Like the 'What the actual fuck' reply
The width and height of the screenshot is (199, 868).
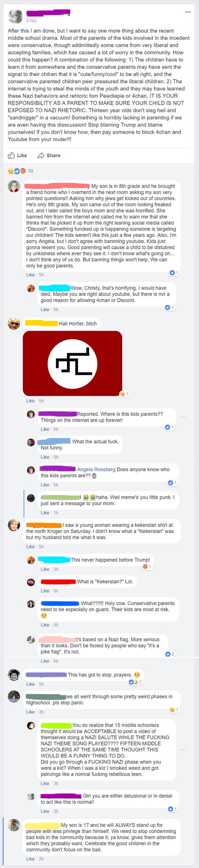[45, 457]
